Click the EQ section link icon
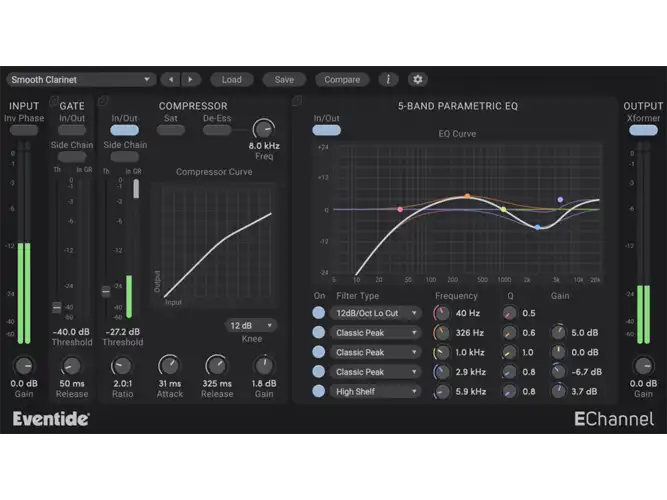Screen dimensions: 667x500 point(297,101)
